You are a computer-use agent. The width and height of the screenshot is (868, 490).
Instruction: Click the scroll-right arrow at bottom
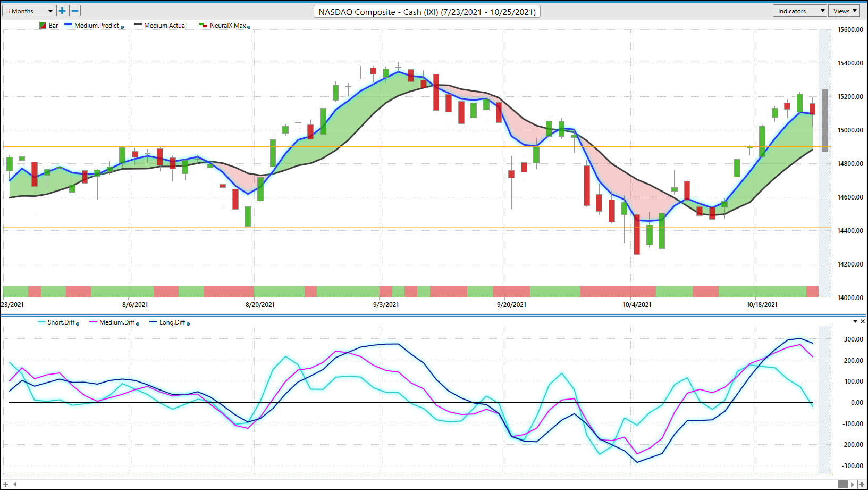coord(853,484)
